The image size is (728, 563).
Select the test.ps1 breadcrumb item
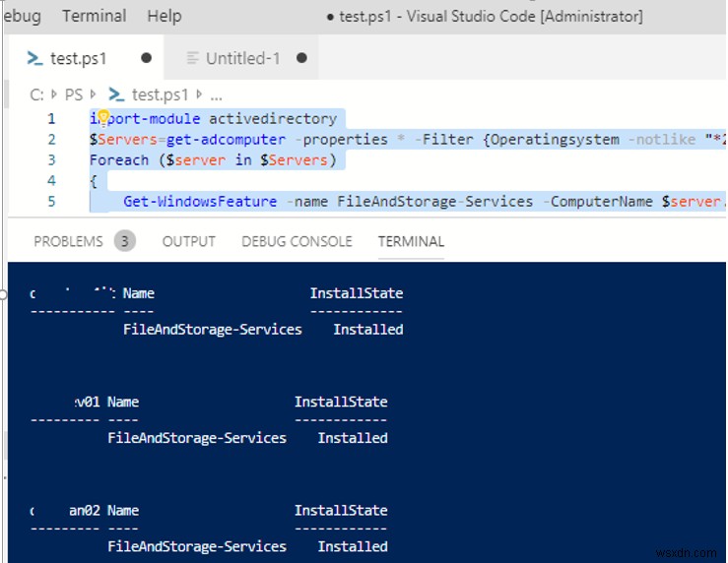pyautogui.click(x=160, y=95)
